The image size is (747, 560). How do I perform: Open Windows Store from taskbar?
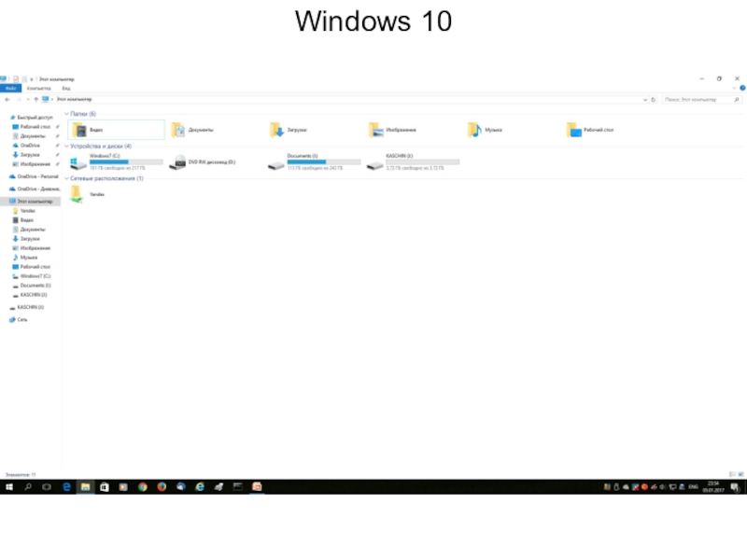pos(105,486)
